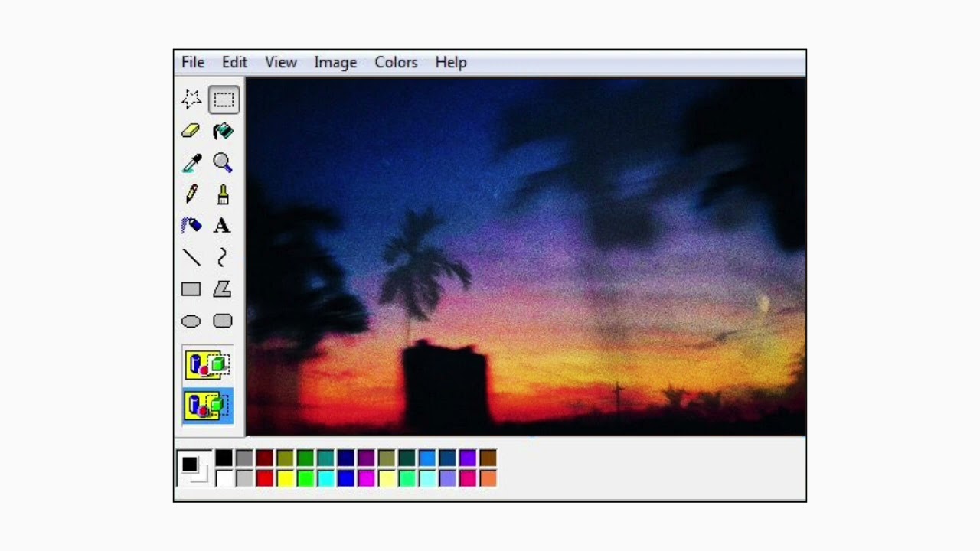Enable opaque selection mode option
The width and height of the screenshot is (980, 551).
pos(207,365)
